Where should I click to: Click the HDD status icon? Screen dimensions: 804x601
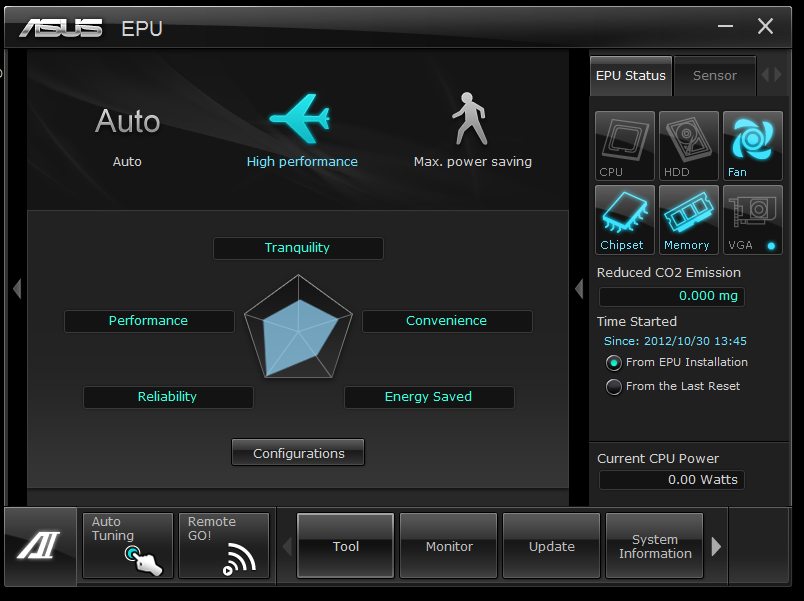[688, 146]
